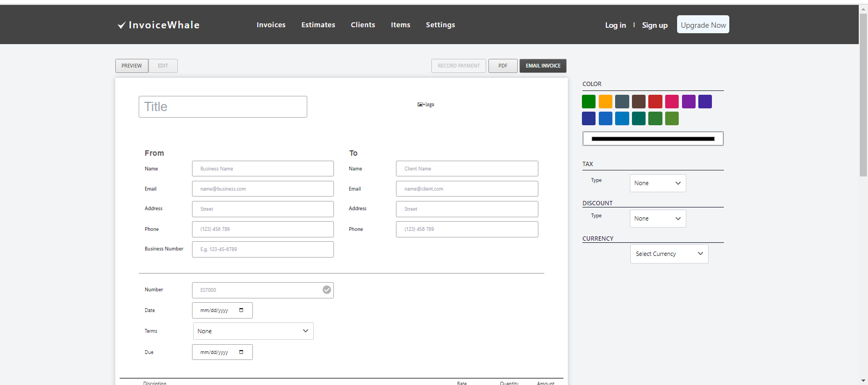This screenshot has height=385, width=868.
Task: Pick the teal color swatch
Action: (639, 119)
